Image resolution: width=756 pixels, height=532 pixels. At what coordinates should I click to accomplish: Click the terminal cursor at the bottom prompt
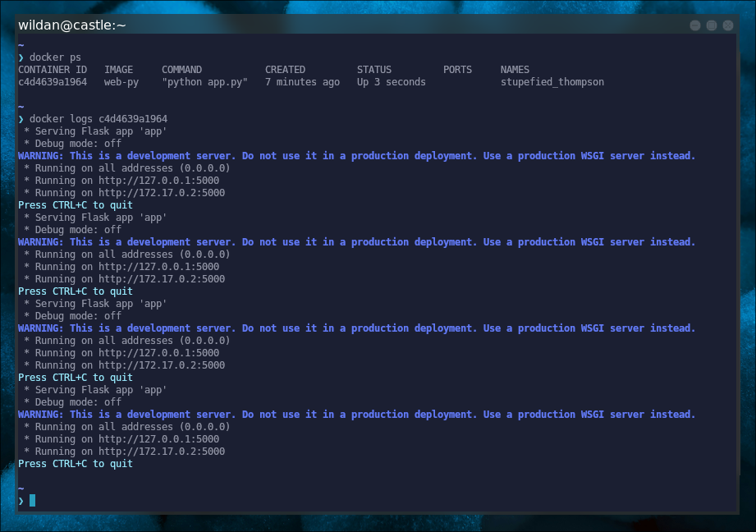pos(32,500)
